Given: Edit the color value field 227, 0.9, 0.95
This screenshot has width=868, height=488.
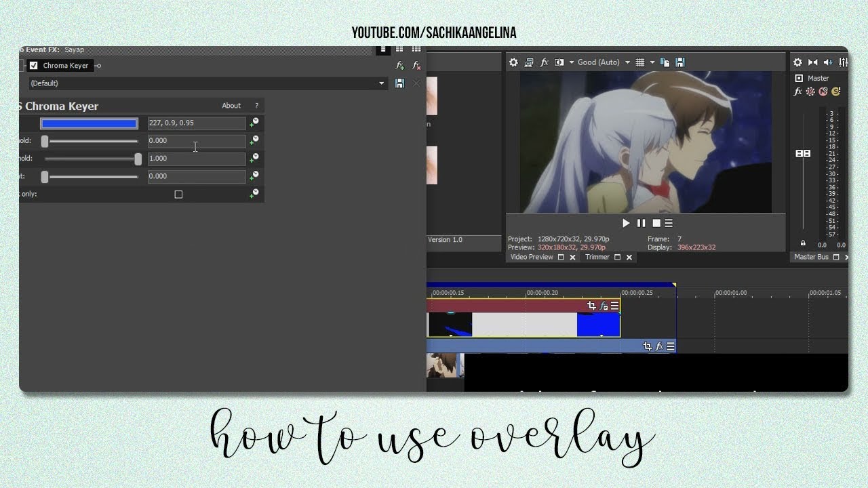Looking at the screenshot, I should point(197,123).
